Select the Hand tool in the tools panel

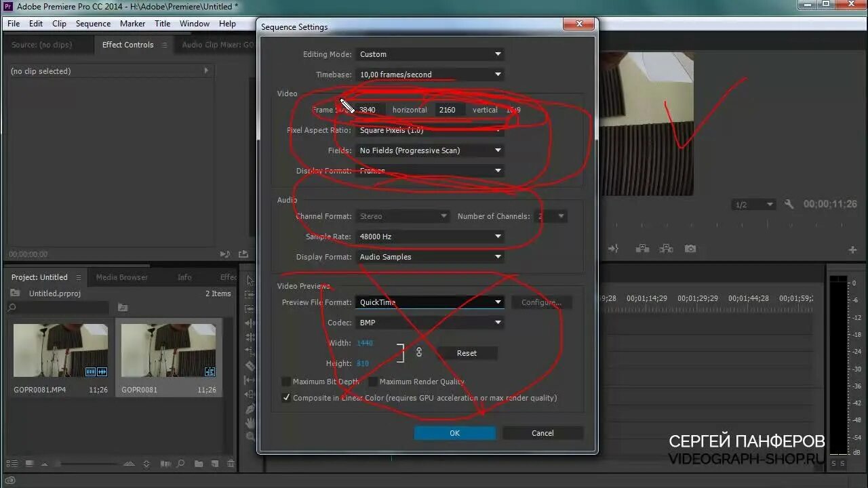coord(250,424)
